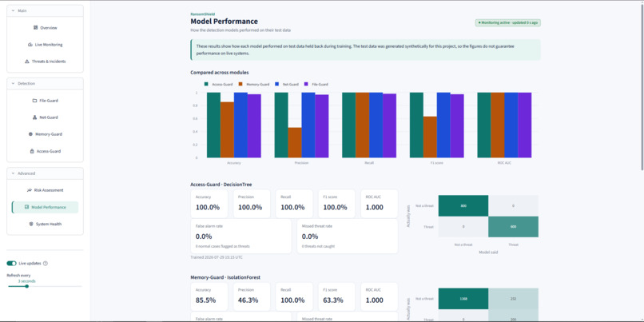This screenshot has height=322, width=644.
Task: Click confusion matrix cell showing 800
Action: click(x=463, y=206)
